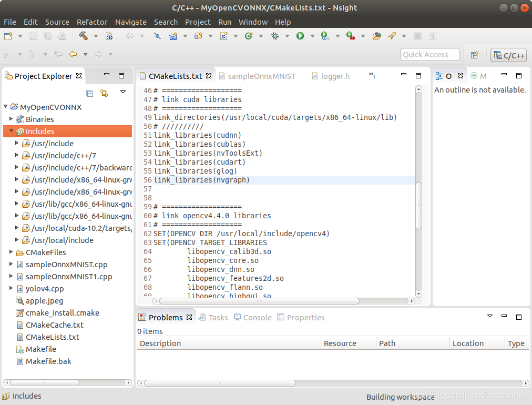Click the New Source Folder icon
The height and width of the screenshot is (405, 532).
[199, 36]
